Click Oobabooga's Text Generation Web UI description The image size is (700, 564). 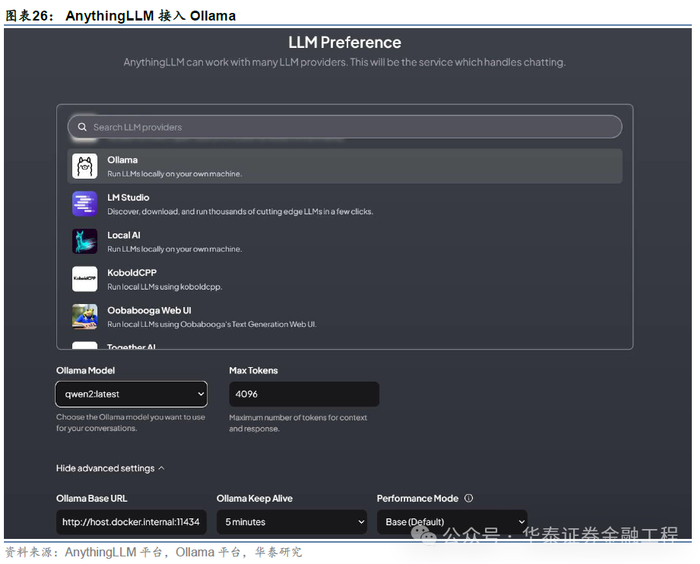point(212,324)
